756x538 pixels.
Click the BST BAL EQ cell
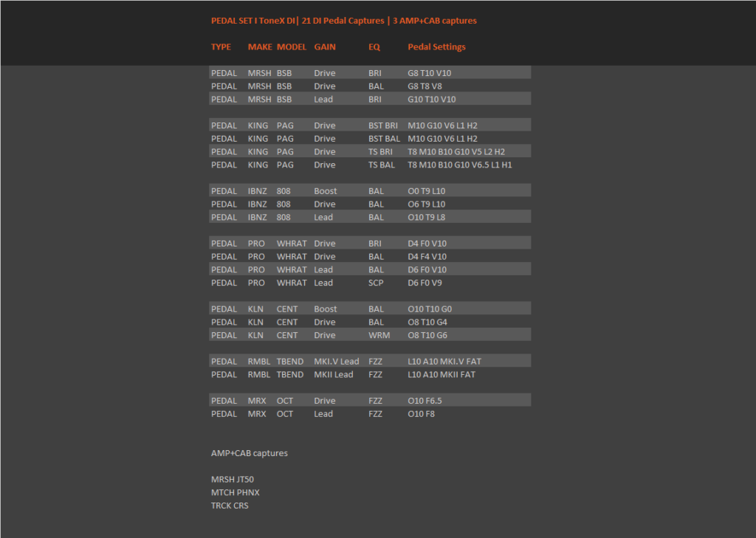384,138
